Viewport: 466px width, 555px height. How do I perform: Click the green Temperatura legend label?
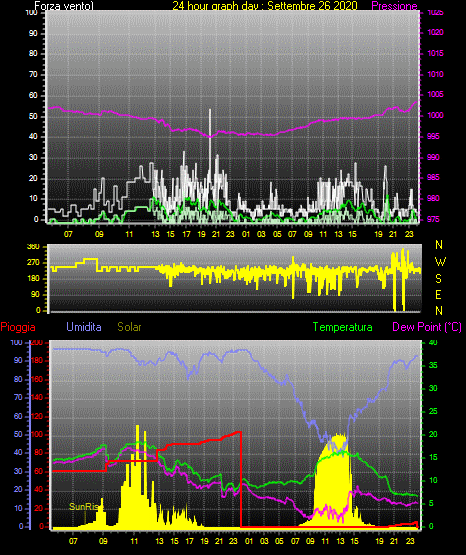(343, 327)
